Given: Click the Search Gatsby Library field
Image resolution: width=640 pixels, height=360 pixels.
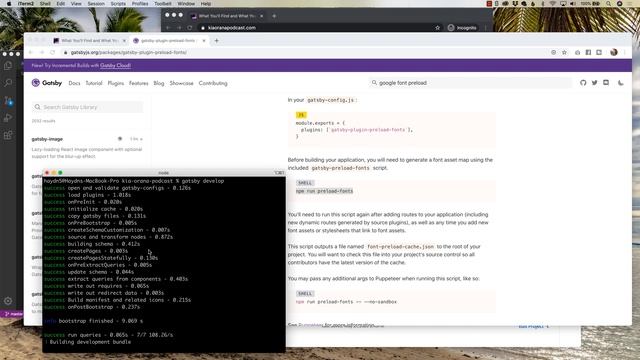Looking at the screenshot, I should click(87, 107).
